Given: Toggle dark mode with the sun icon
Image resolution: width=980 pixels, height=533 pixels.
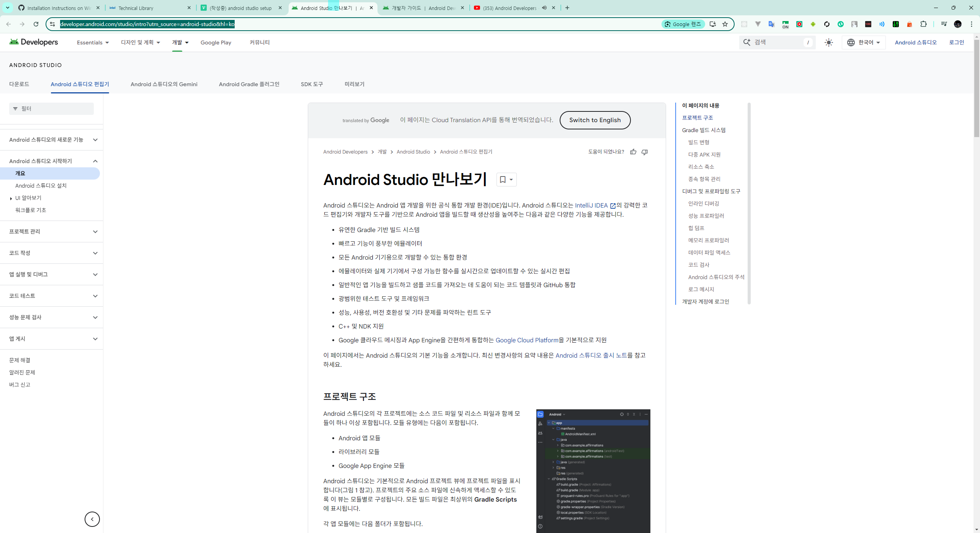Looking at the screenshot, I should click(x=829, y=43).
